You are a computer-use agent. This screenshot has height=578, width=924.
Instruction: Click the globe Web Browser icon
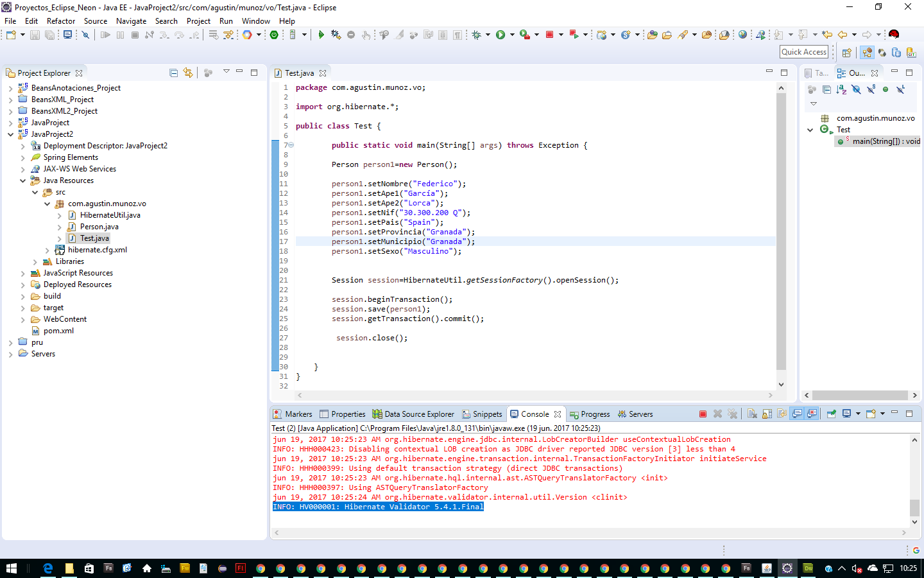pyautogui.click(x=742, y=35)
